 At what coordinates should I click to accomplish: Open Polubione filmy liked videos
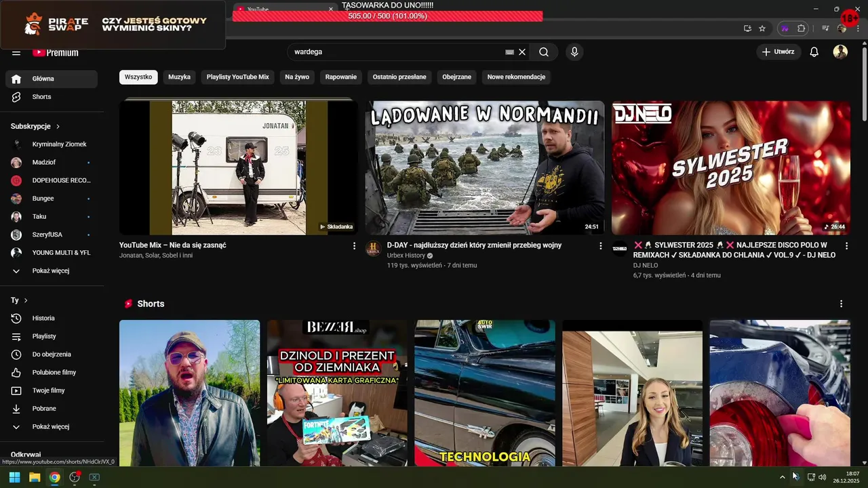[52, 373]
